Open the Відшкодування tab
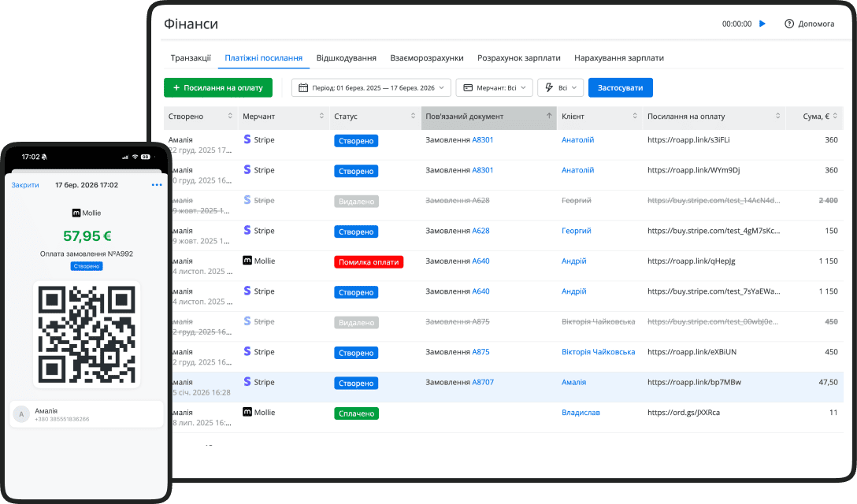The image size is (857, 504). point(346,58)
